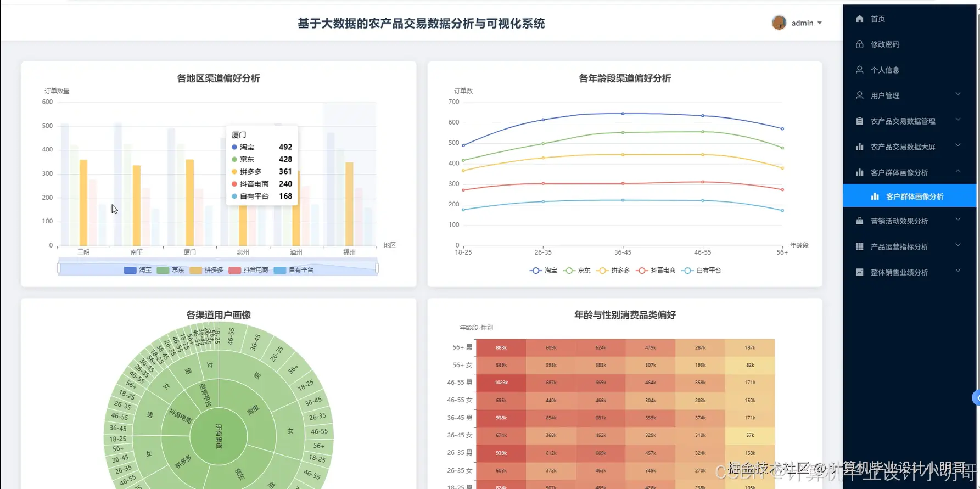
Task: Click the left handle of the bar chart zoom slider
Action: pos(59,268)
